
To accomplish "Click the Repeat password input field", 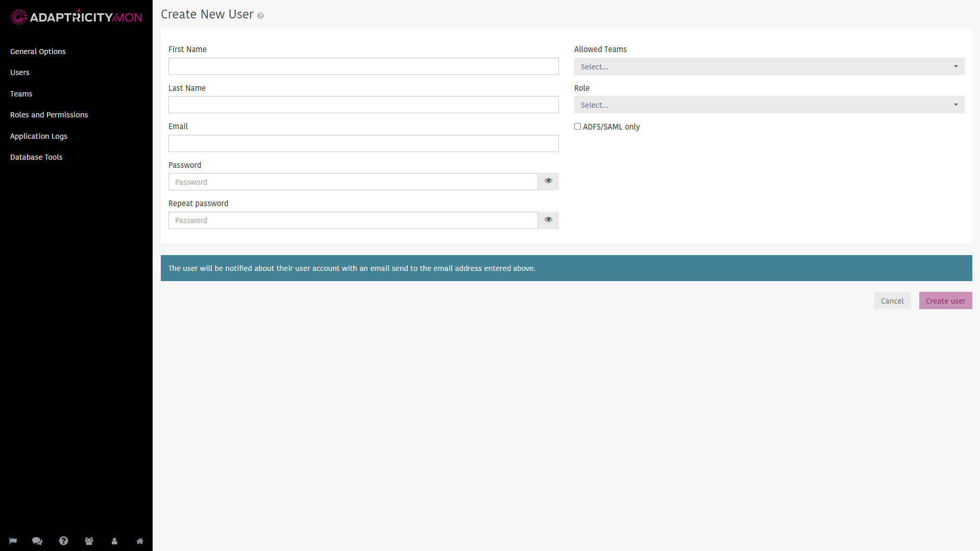I will [353, 220].
